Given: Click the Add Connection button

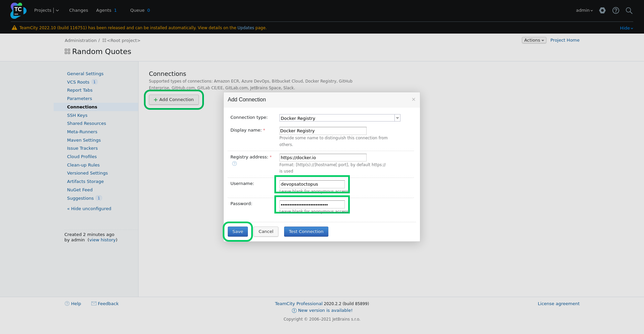Looking at the screenshot, I should coord(174,100).
